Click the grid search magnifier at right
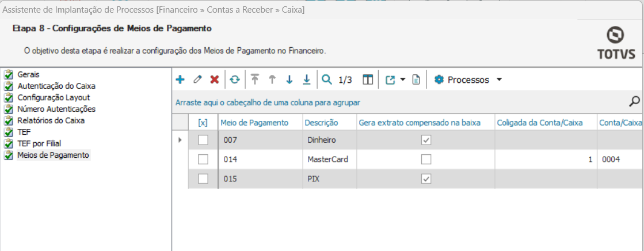The image size is (644, 251). tap(634, 102)
